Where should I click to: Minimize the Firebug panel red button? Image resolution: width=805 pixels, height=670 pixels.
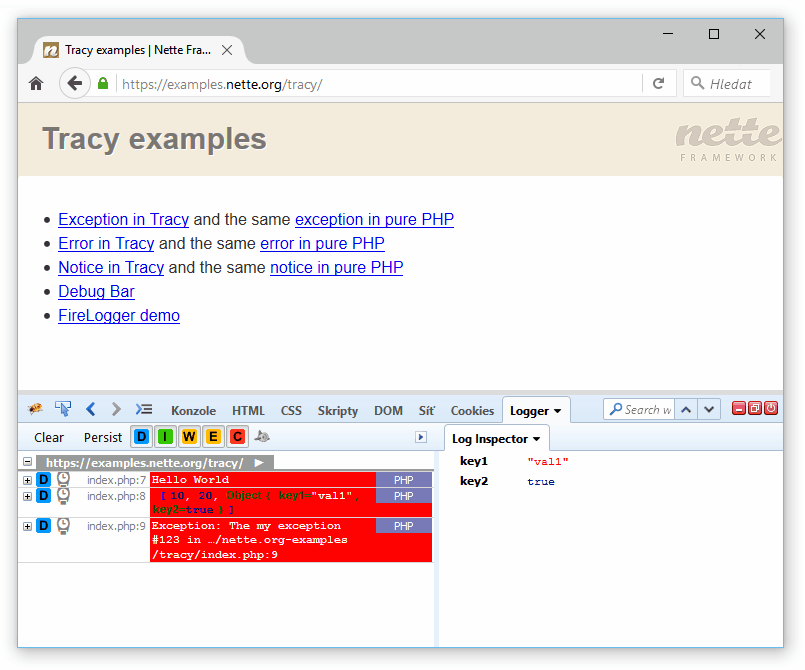[x=739, y=409]
